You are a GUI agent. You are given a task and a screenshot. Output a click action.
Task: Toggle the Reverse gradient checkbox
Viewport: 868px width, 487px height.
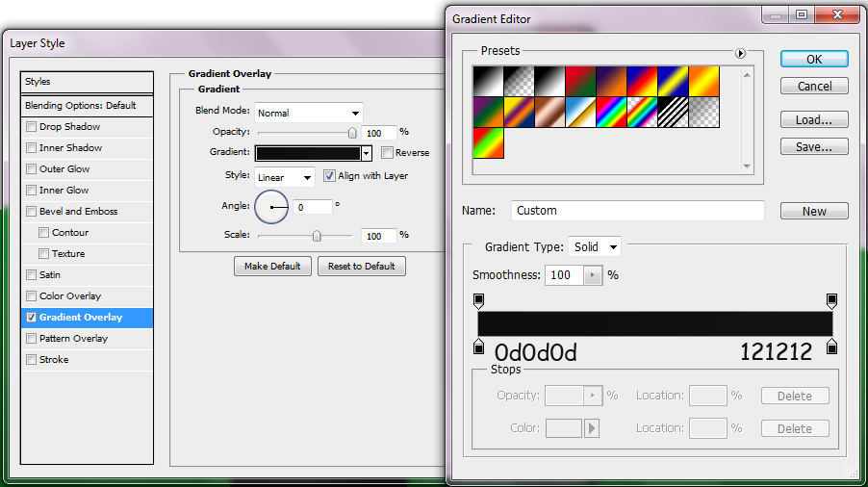pyautogui.click(x=387, y=153)
